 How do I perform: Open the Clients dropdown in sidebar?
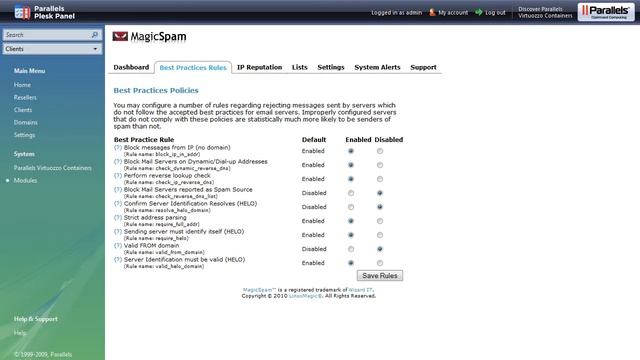click(x=52, y=49)
